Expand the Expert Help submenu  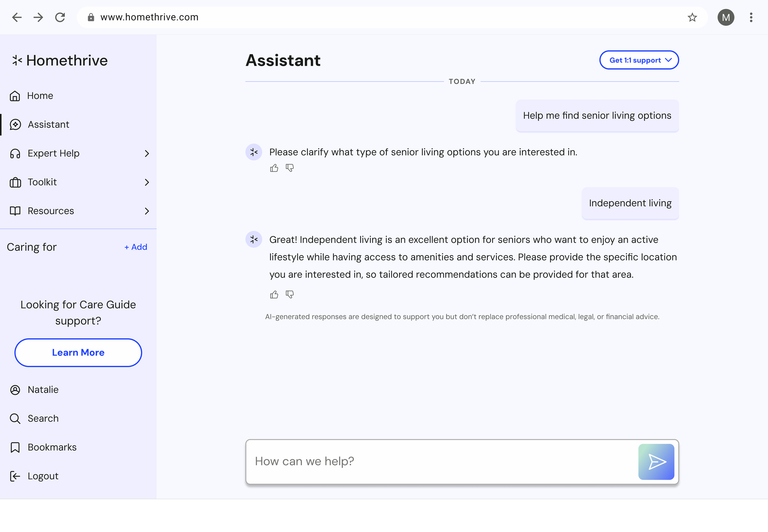tap(147, 153)
